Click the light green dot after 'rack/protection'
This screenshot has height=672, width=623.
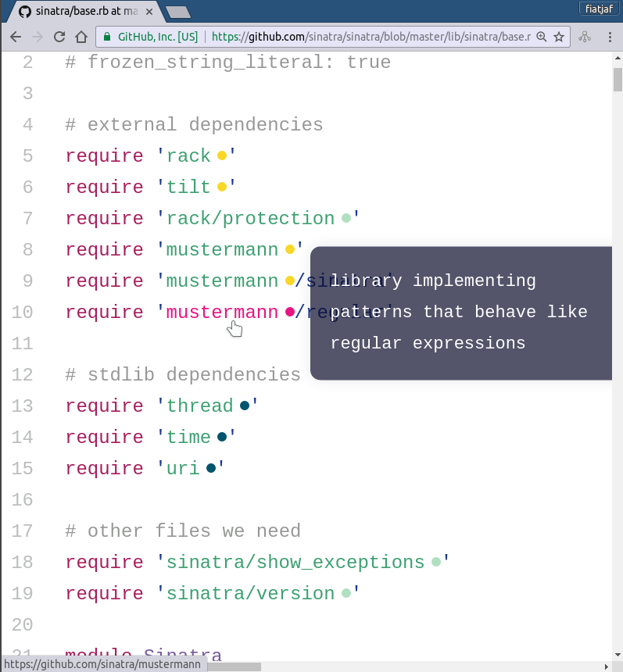(x=346, y=218)
